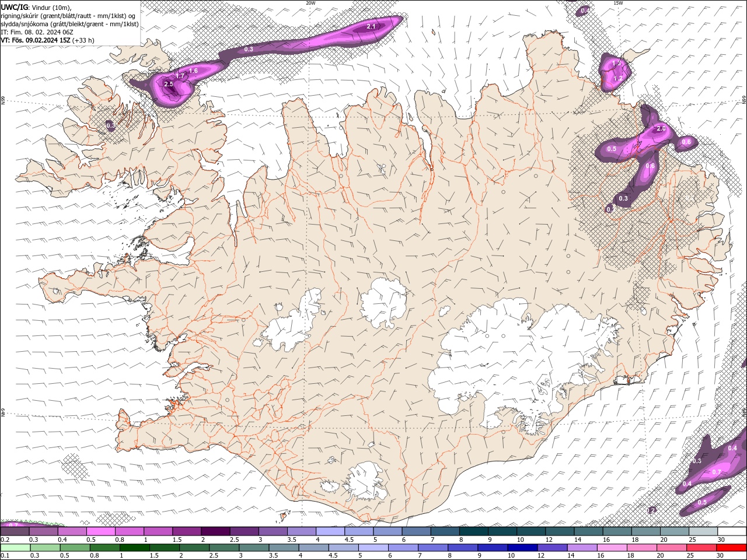The width and height of the screenshot is (747, 560).
Task: Click the '2.0' precipitation label in the east
Action: click(661, 128)
